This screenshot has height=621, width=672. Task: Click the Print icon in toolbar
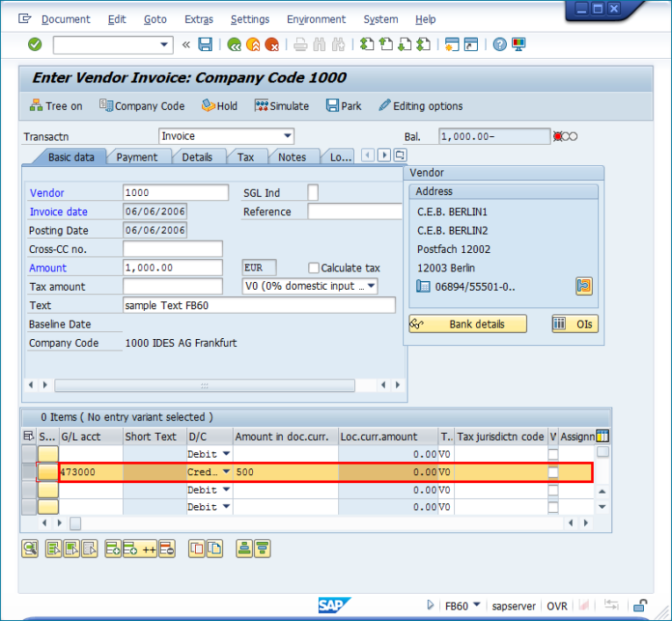(300, 45)
